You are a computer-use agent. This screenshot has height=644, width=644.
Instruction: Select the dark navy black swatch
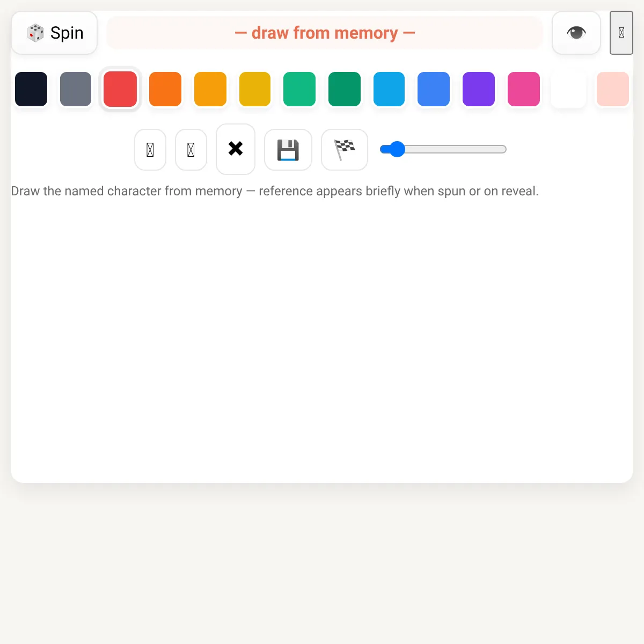(31, 89)
